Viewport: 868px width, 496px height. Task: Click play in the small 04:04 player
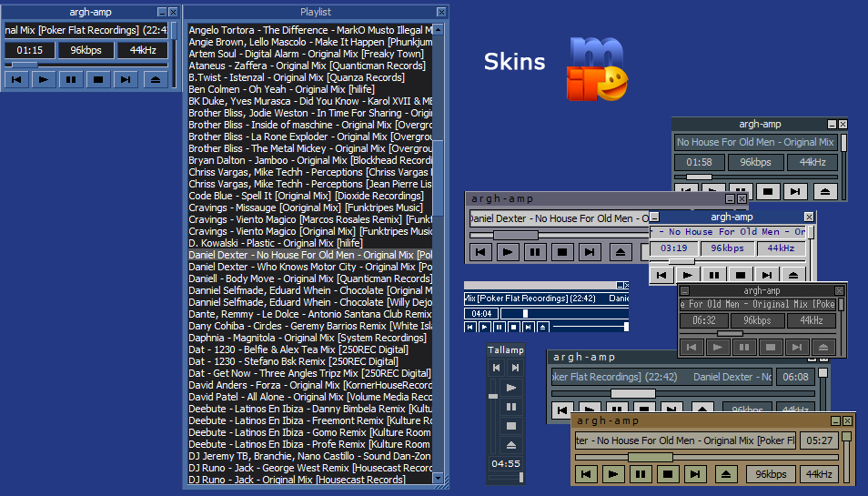(x=484, y=327)
